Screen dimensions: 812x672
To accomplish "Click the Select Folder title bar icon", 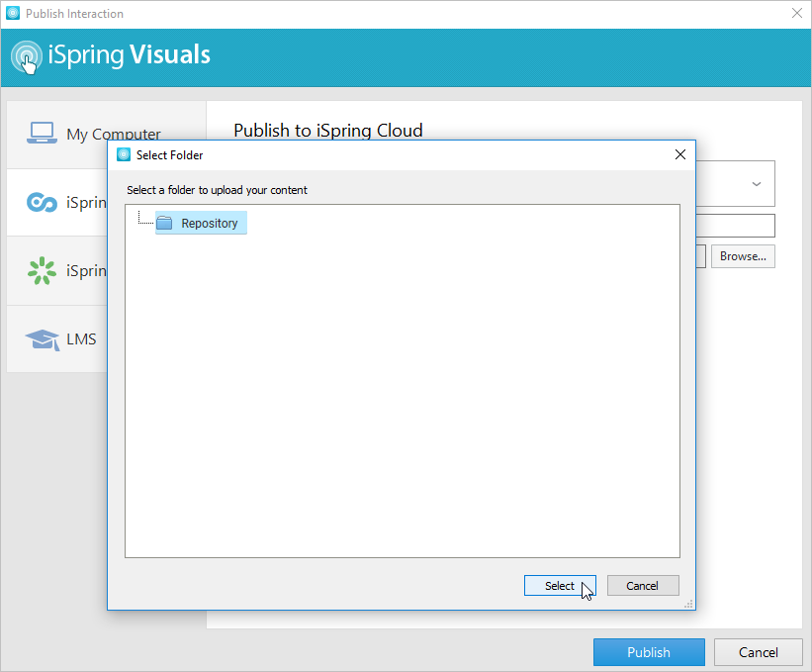I will 124,154.
